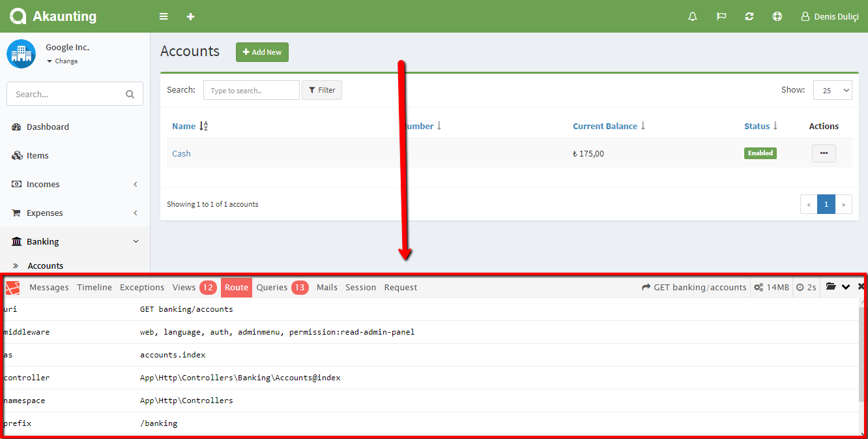Click the sidebar search magnifier icon
This screenshot has height=439, width=868.
pyautogui.click(x=130, y=94)
